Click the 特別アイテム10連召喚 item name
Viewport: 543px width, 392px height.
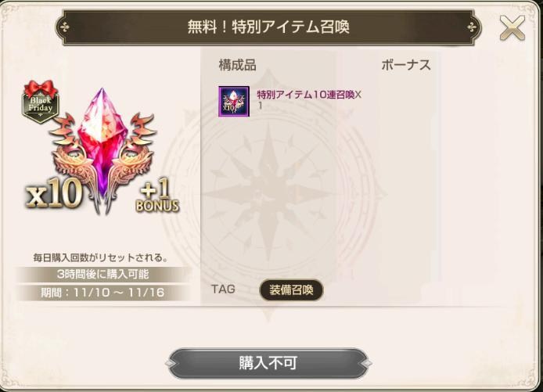[x=306, y=95]
